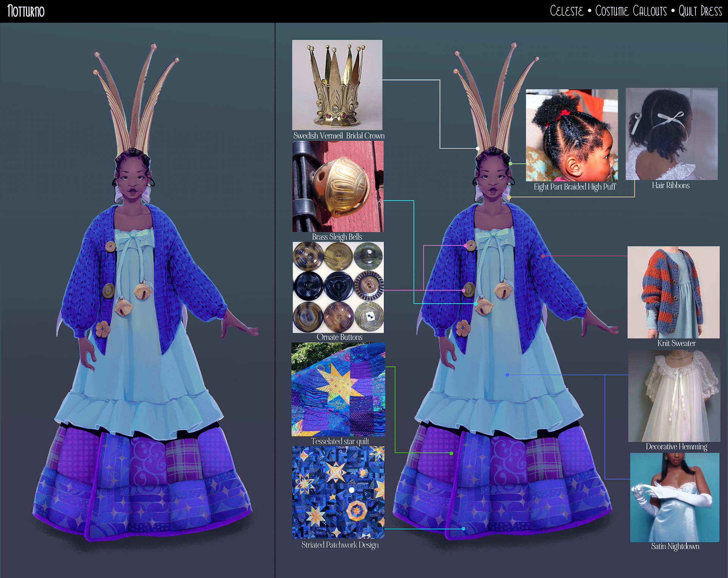Click the green callout dot on quilt skirt
The width and height of the screenshot is (728, 578).
(x=451, y=453)
